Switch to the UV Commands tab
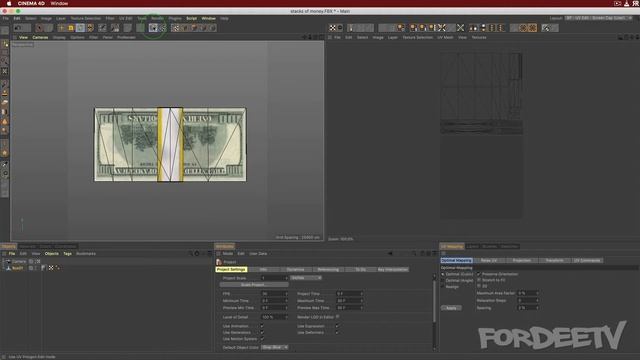This screenshot has width=640, height=360. click(587, 260)
